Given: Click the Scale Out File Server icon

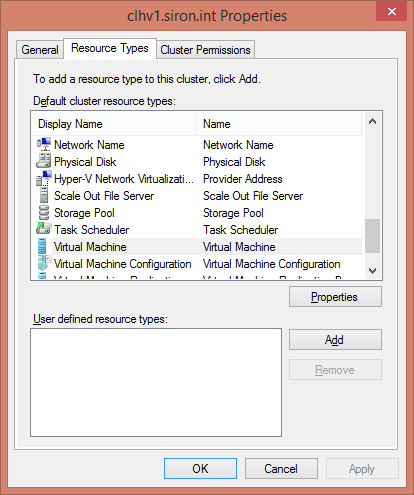Looking at the screenshot, I should (44, 195).
